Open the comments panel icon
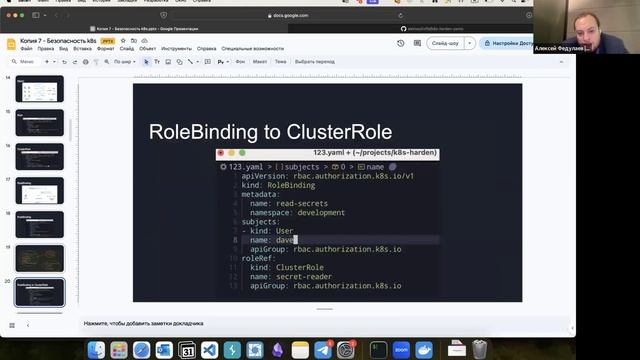The height and width of the screenshot is (360, 640). tap(417, 43)
